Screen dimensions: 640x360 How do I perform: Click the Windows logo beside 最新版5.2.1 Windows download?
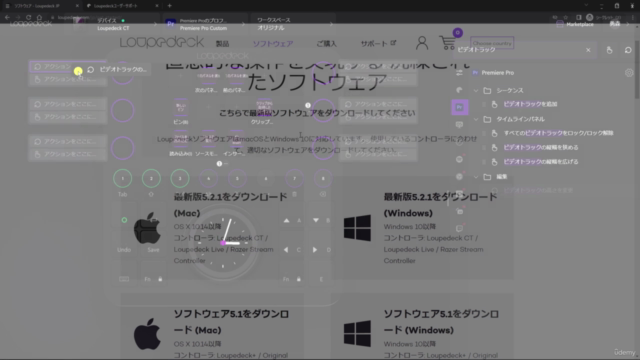point(357,228)
